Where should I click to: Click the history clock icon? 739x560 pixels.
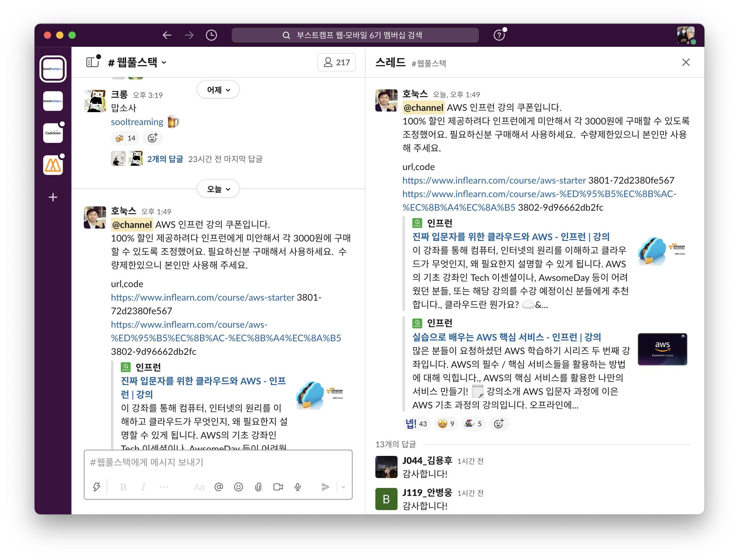tap(211, 35)
